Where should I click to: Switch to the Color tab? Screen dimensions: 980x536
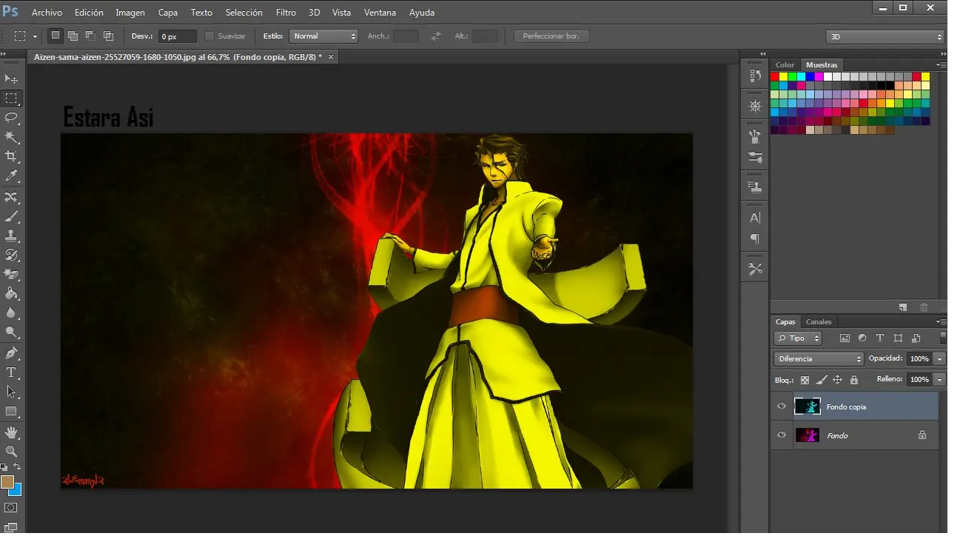coord(785,65)
